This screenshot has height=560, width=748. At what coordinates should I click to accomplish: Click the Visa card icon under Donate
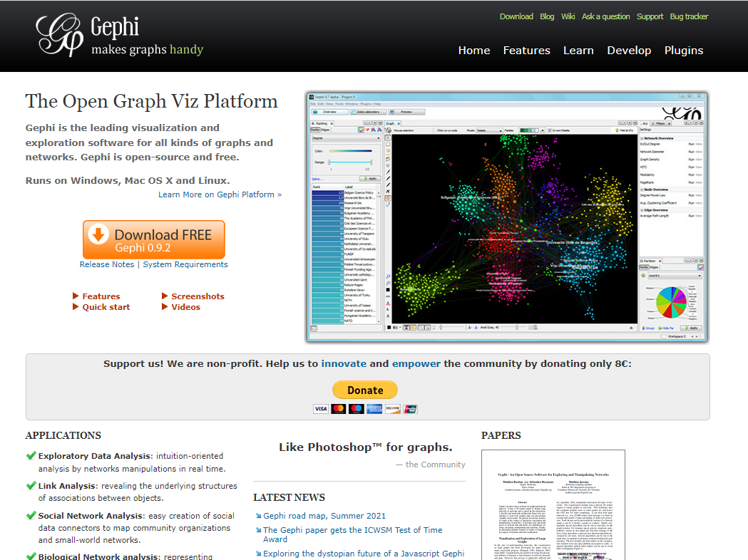321,409
